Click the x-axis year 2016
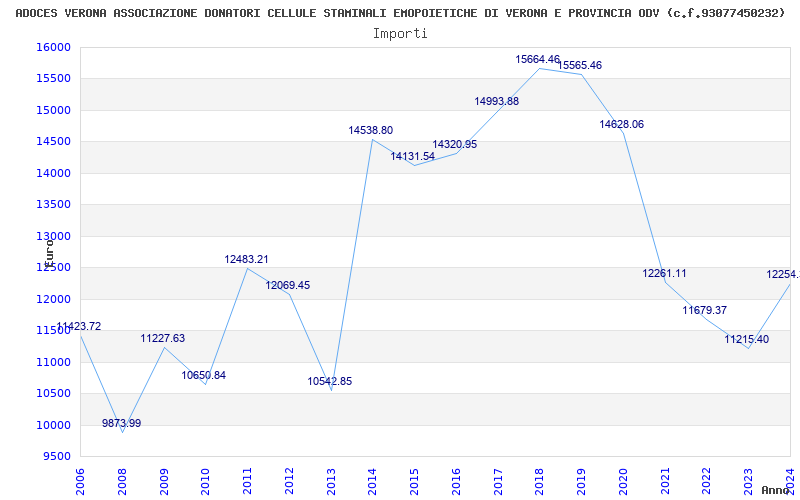This screenshot has height=500, width=800. [456, 482]
